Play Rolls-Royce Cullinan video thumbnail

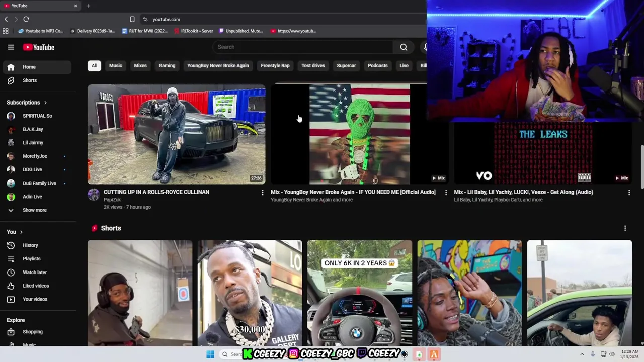pos(177,134)
